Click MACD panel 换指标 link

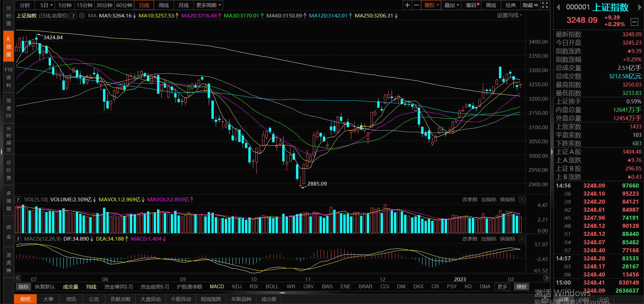pos(507,239)
